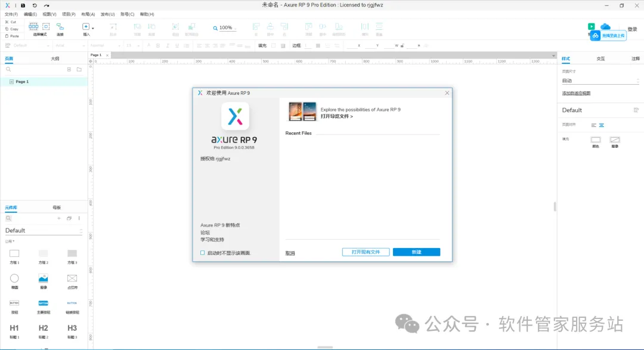Click the Insert (插入) plus icon
This screenshot has height=350, width=644.
[86, 27]
